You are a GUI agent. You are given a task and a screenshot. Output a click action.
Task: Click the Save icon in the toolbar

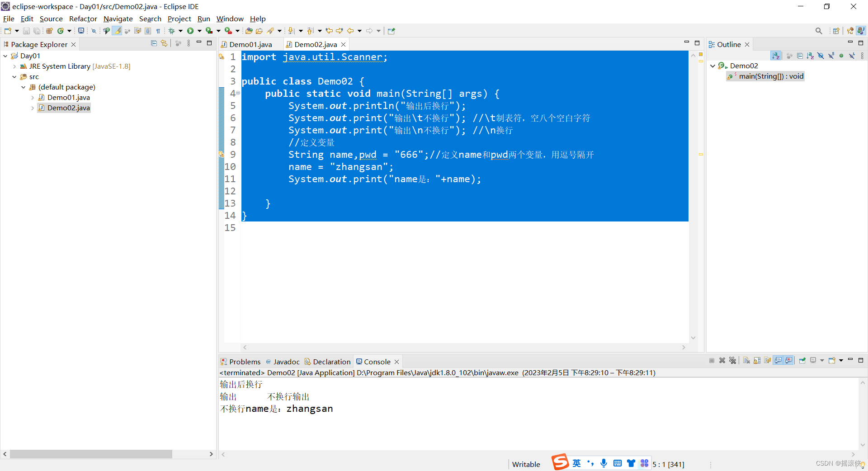[26, 31]
